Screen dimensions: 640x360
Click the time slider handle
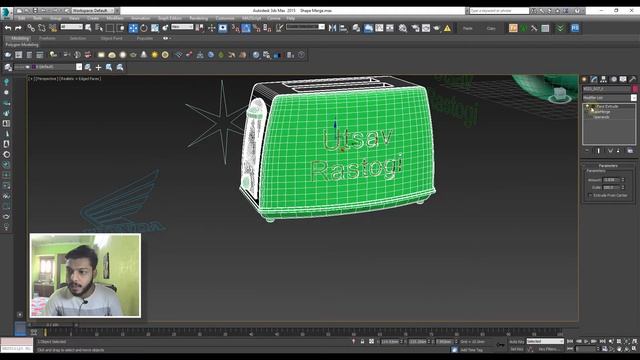[x=53, y=325]
